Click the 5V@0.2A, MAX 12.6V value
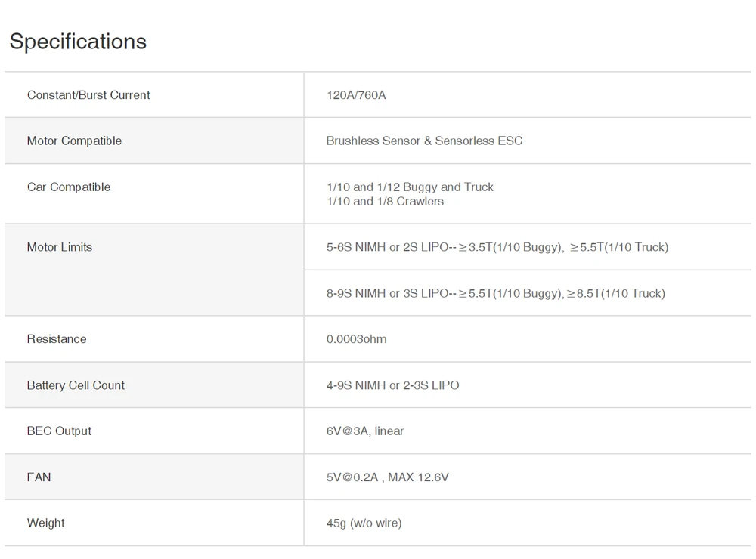 click(x=387, y=477)
